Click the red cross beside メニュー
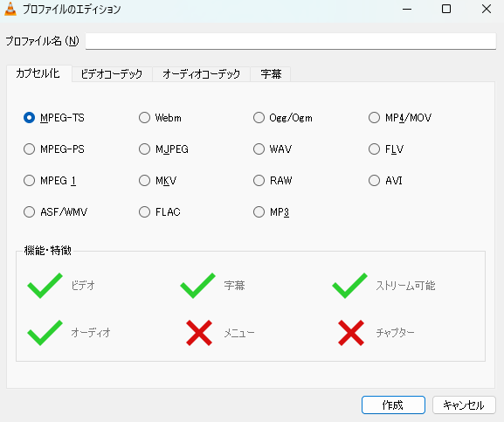 [x=199, y=333]
